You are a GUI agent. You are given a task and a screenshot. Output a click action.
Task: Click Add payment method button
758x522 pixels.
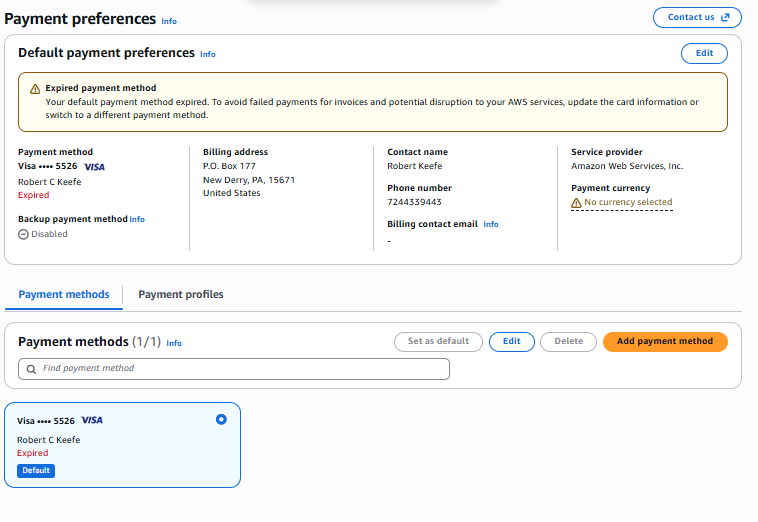point(665,342)
